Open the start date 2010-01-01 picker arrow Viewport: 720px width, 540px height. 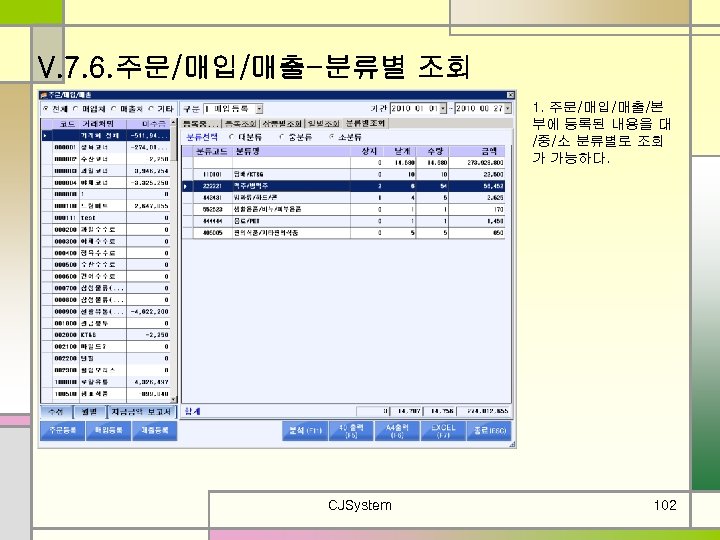click(x=443, y=109)
